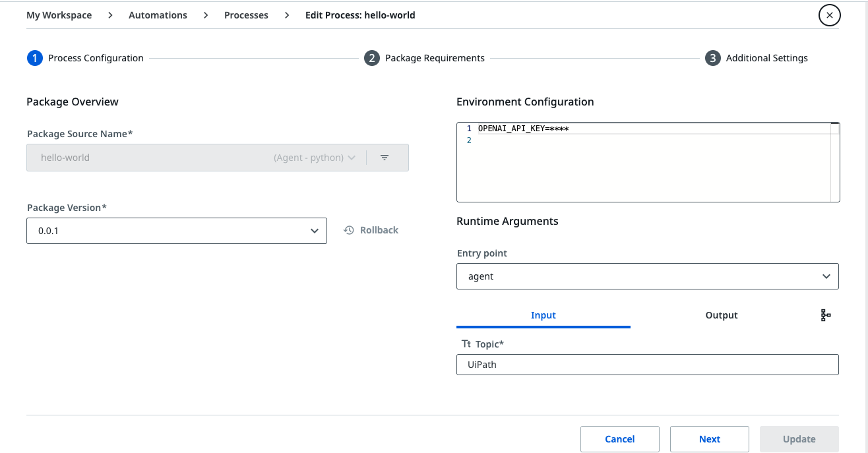The height and width of the screenshot is (453, 868).
Task: Click the environment editor vertical scrollbar
Action: point(835,162)
